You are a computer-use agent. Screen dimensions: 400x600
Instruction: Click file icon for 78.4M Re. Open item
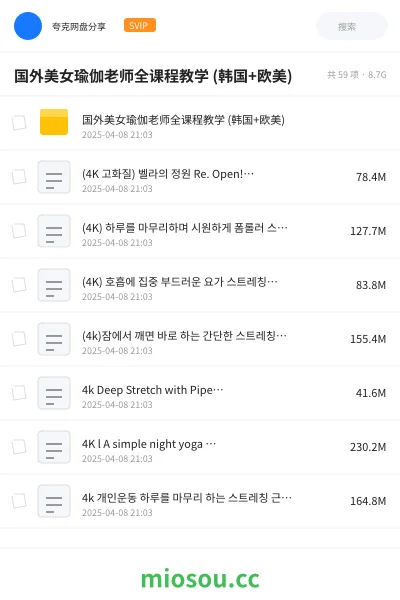54,177
